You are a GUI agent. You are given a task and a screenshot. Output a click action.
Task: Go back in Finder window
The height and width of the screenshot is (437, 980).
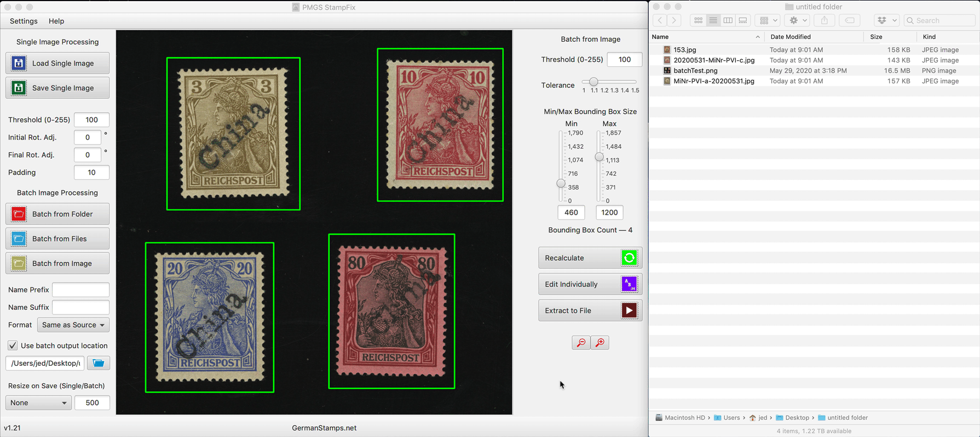pyautogui.click(x=660, y=20)
